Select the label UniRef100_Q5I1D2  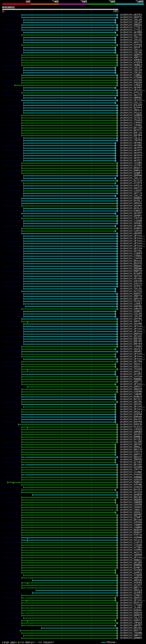click(131, 336)
